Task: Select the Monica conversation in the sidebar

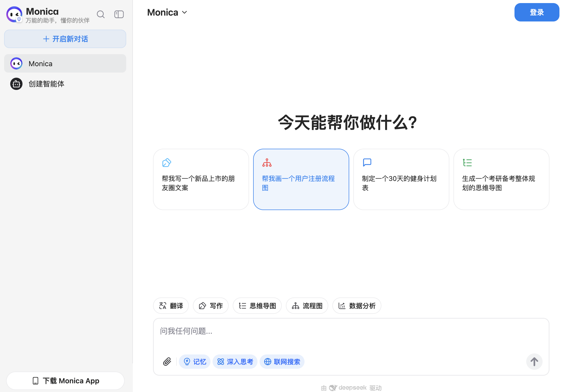Action: point(65,63)
